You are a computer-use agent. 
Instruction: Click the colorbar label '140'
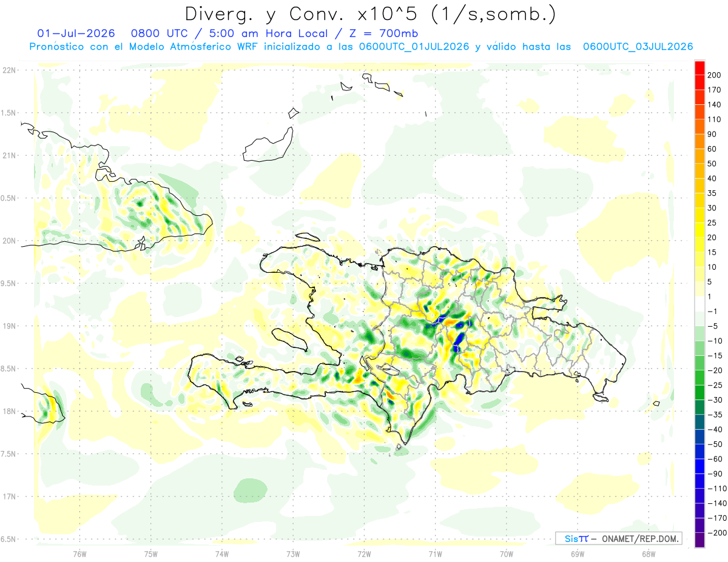(715, 104)
